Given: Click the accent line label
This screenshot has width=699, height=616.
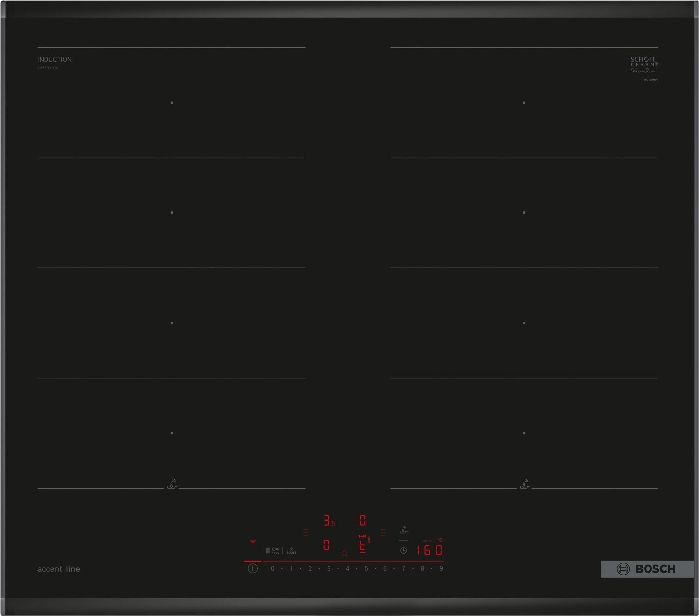Looking at the screenshot, I should [x=59, y=569].
